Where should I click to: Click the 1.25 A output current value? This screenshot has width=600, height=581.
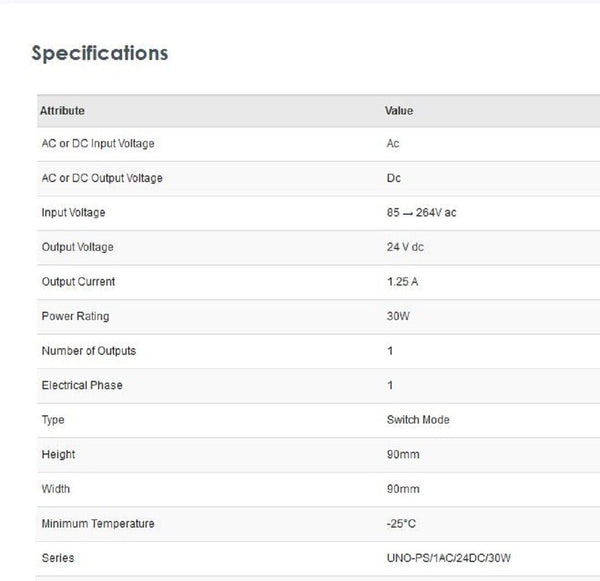tap(402, 282)
